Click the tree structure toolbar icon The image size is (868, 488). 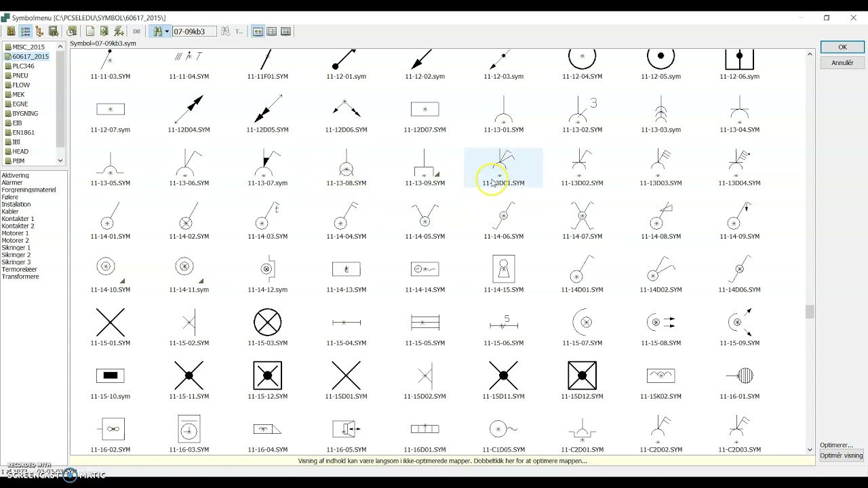click(39, 31)
